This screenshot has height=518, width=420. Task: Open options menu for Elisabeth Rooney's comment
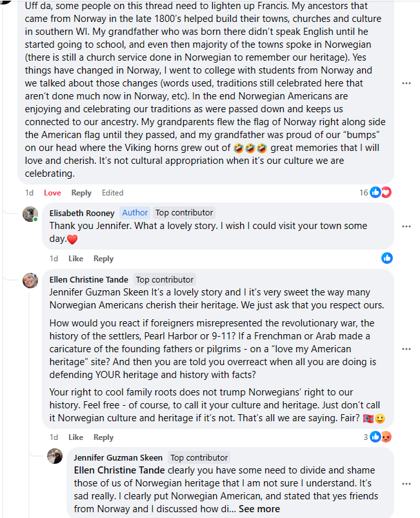click(406, 226)
